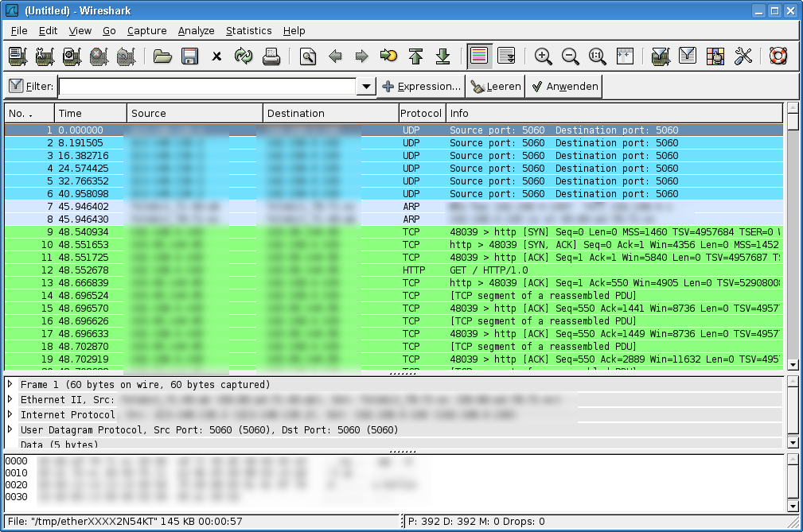
Task: Click the Expression... button
Action: [x=421, y=87]
